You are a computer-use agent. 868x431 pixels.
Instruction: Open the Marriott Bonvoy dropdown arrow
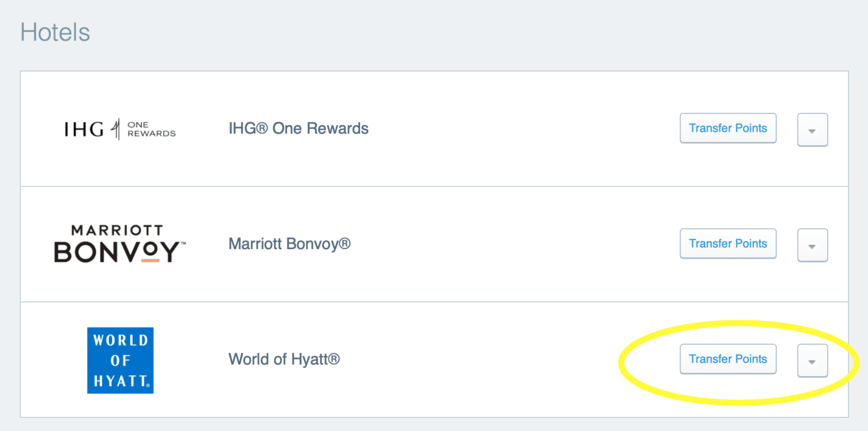812,245
